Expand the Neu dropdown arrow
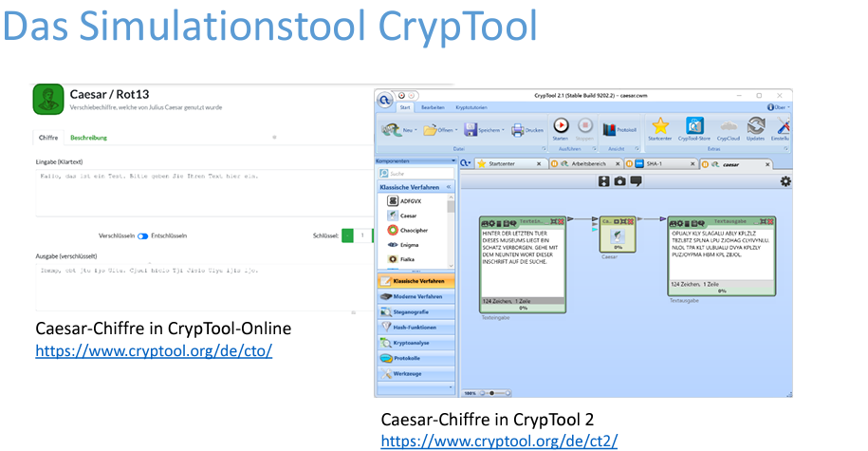Screen dimensions: 868x451 tap(416, 130)
